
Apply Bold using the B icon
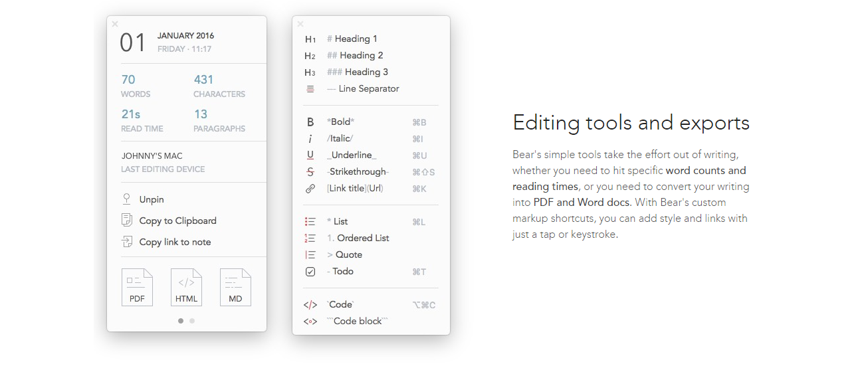click(x=310, y=122)
